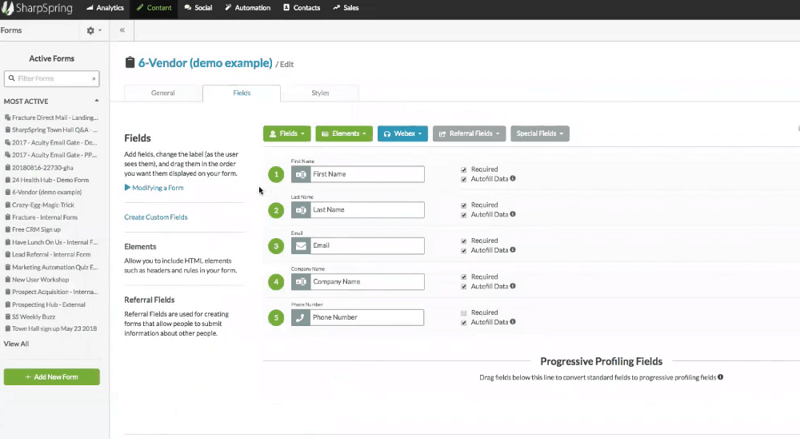
Task: Open the Forms settings gear menu
Action: point(93,30)
